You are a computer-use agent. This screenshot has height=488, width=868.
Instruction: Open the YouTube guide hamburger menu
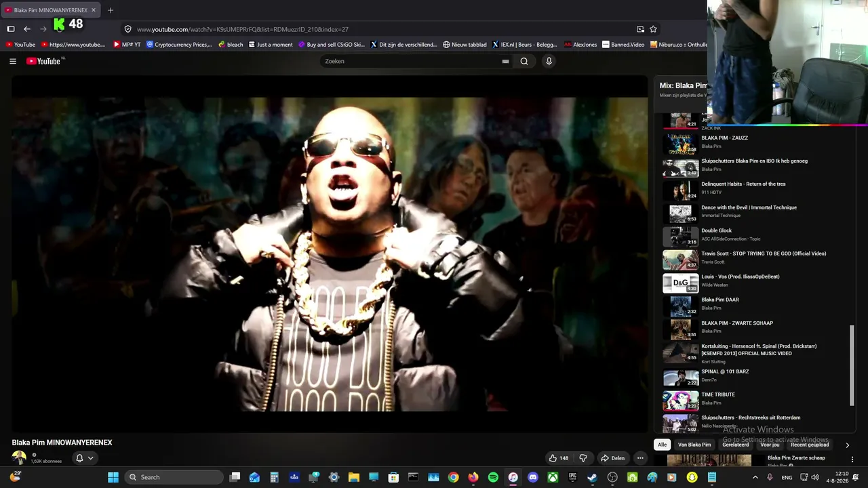[x=13, y=61]
